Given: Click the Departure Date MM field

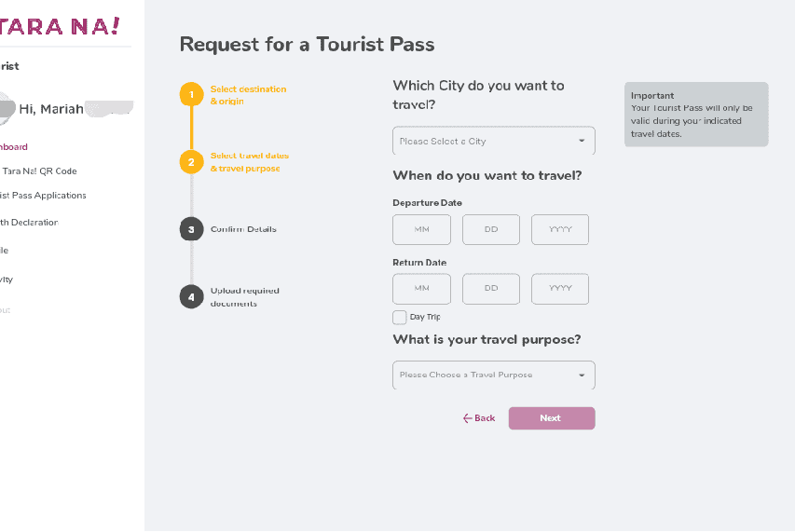Looking at the screenshot, I should (421, 229).
